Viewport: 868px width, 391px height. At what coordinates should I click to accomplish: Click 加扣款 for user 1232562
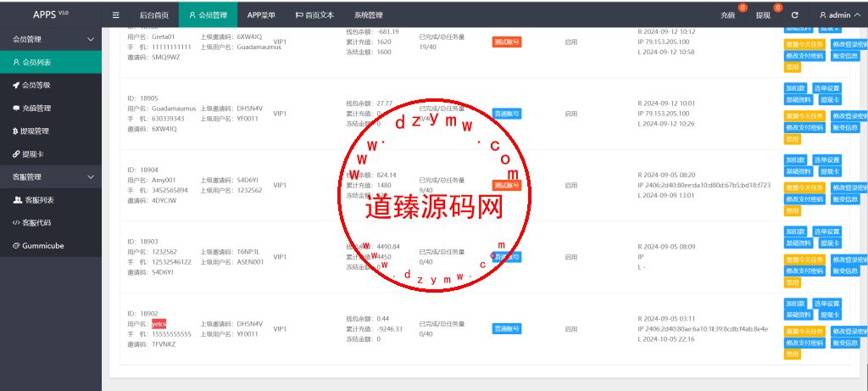(x=796, y=232)
